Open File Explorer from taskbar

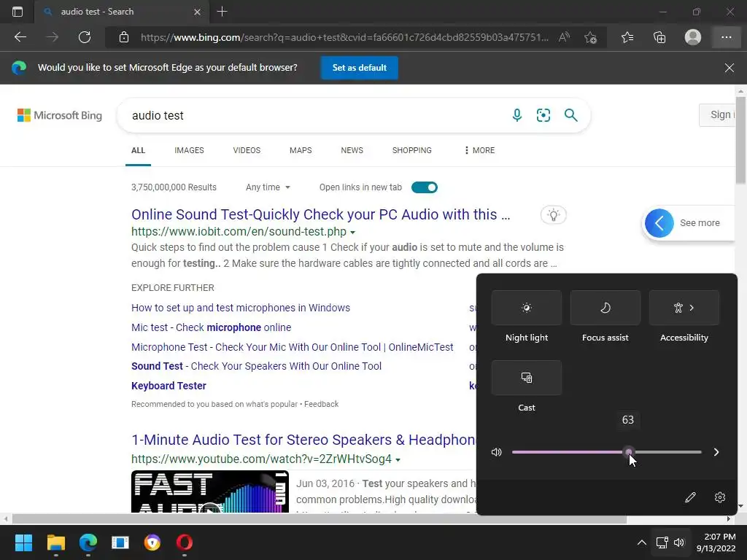55,542
